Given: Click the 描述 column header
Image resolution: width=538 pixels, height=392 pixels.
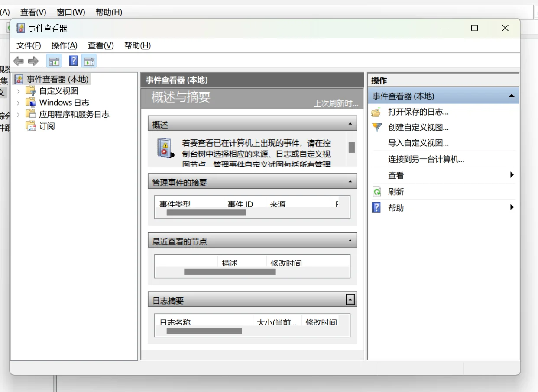Looking at the screenshot, I should (242, 262).
